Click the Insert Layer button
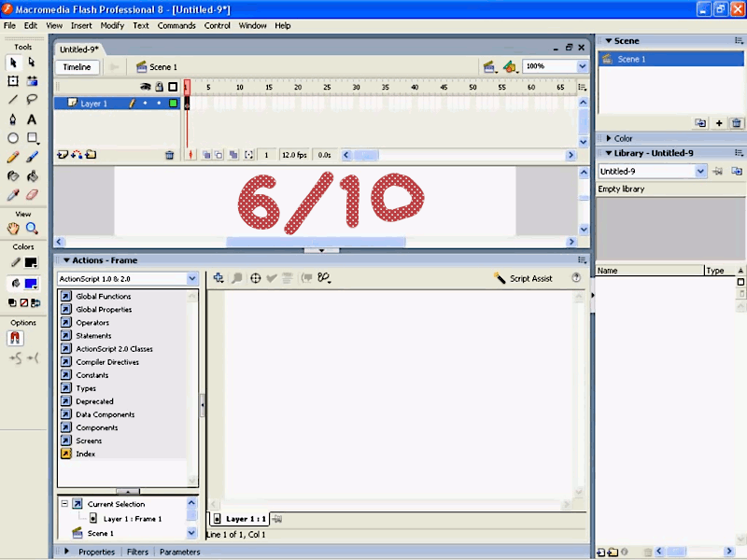 64,155
